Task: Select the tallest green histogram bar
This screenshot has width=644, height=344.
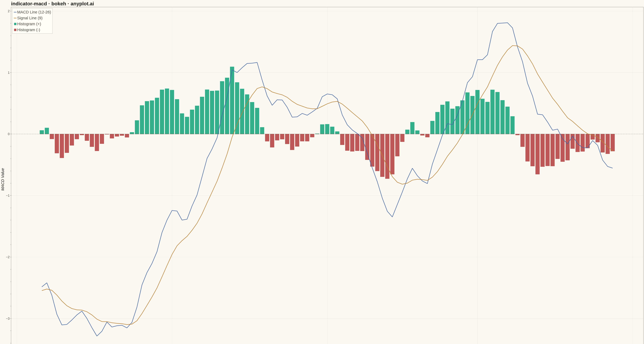Action: tap(232, 100)
